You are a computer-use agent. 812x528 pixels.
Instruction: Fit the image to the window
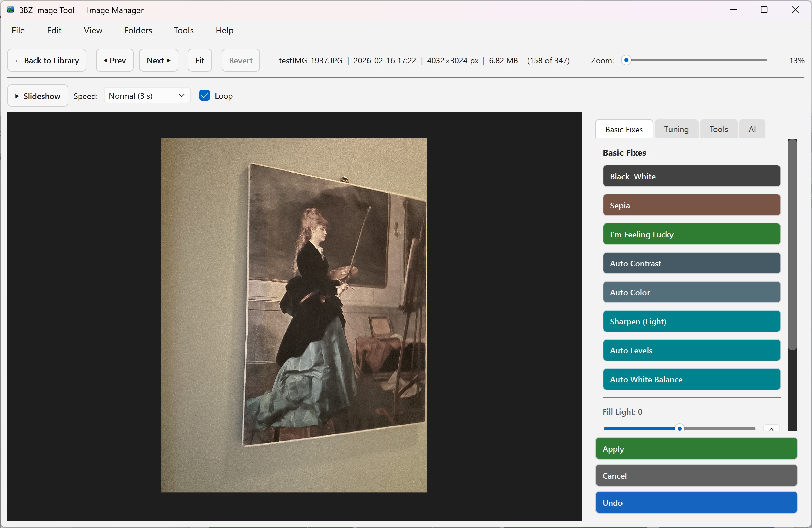pyautogui.click(x=200, y=60)
